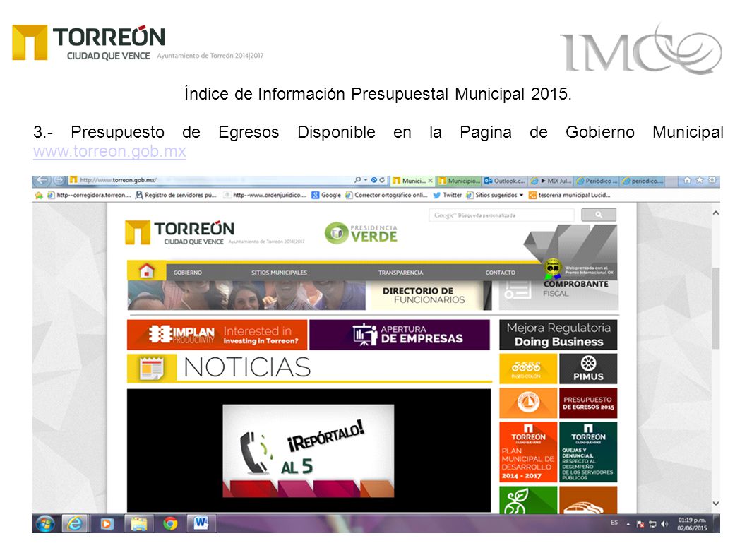Open the TRANSPARENCIA menu

click(x=400, y=273)
